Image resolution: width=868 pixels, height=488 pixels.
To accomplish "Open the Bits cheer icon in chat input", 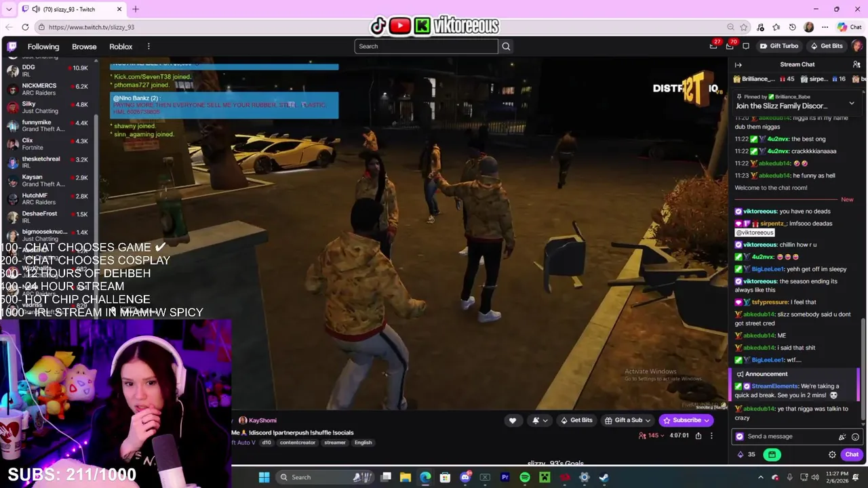I will [842, 436].
